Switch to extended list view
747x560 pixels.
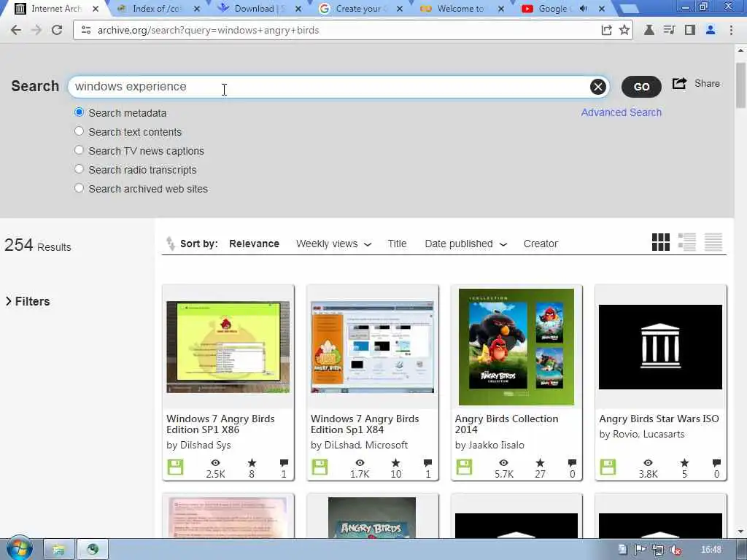pyautogui.click(x=687, y=242)
